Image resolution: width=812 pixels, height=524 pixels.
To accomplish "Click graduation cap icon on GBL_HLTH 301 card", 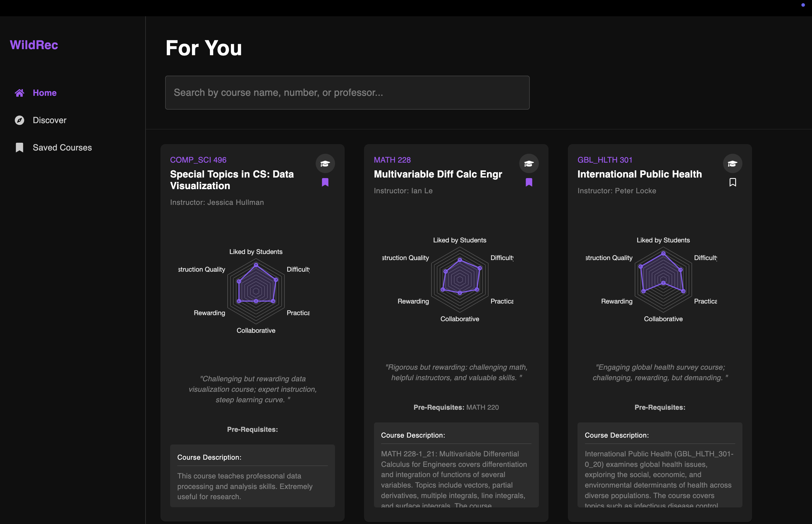I will click(732, 164).
